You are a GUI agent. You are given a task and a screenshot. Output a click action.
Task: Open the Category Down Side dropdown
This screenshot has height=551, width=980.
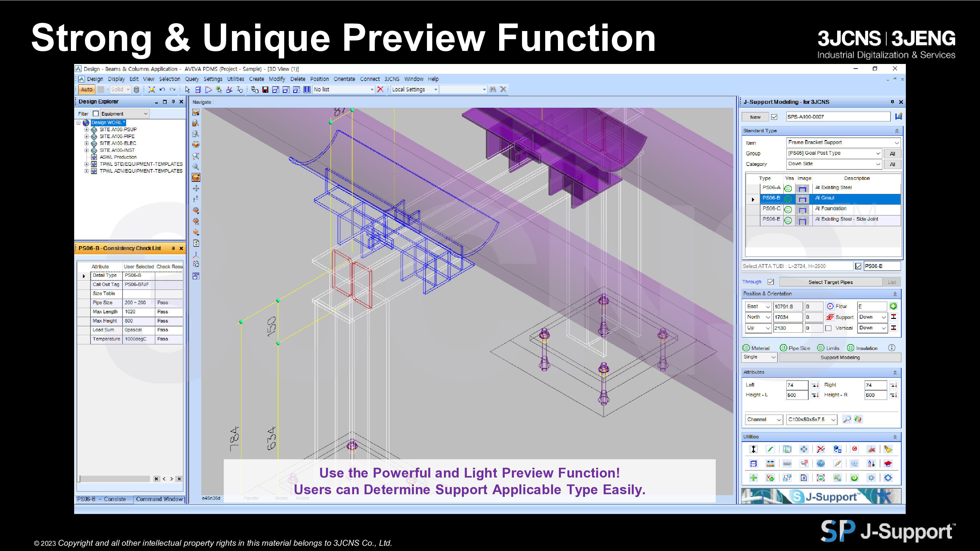coord(834,164)
